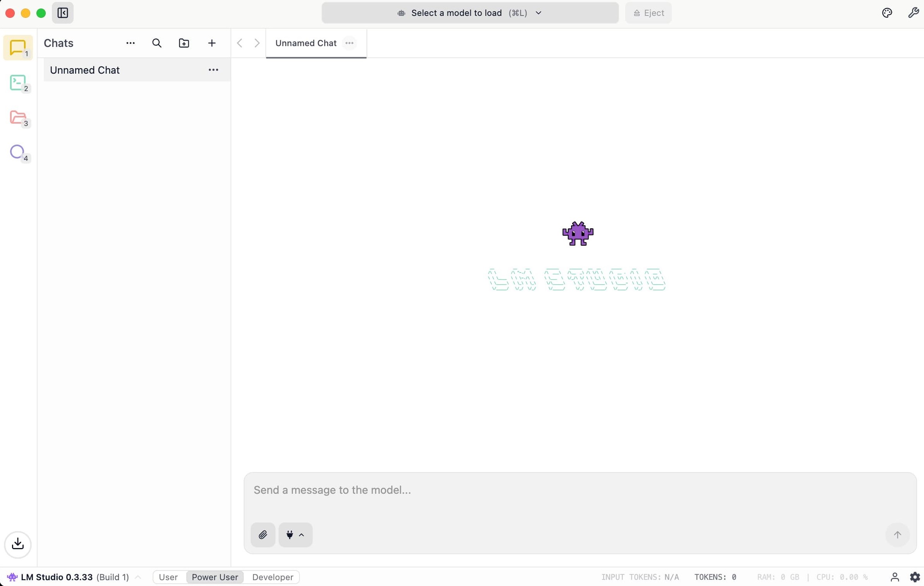
Task: Open the Developer terminal sidebar icon
Action: click(18, 83)
